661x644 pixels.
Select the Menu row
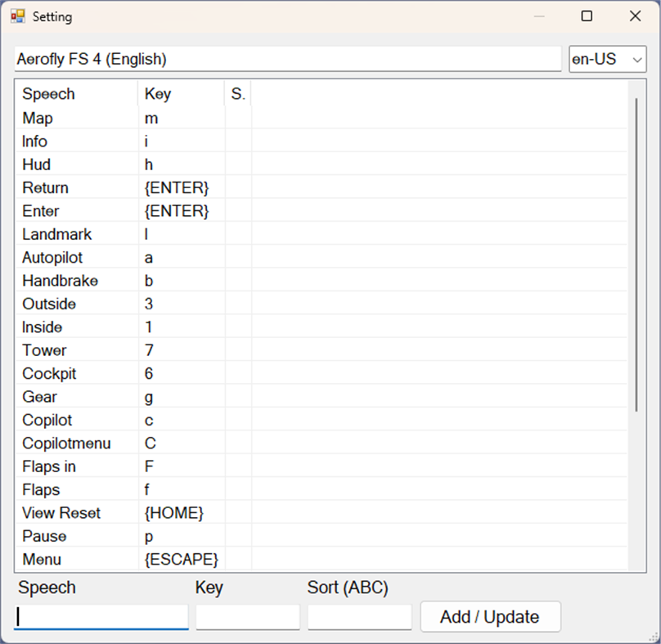[322, 559]
